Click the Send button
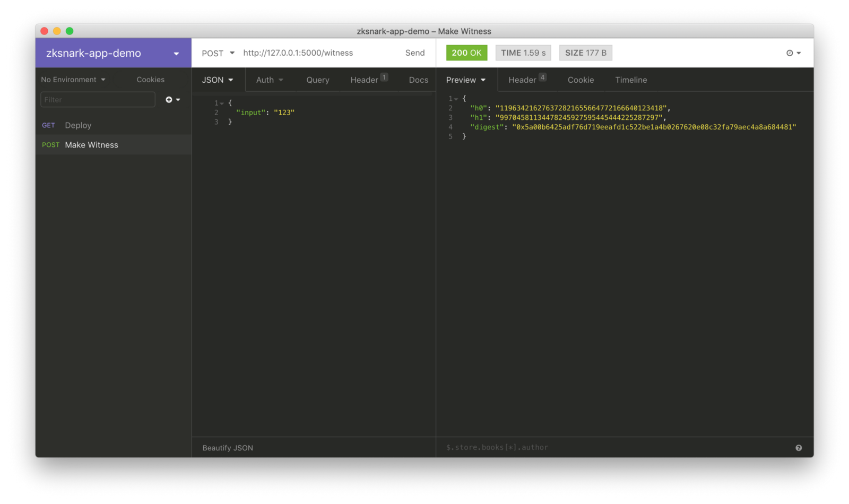This screenshot has width=849, height=504. [414, 53]
